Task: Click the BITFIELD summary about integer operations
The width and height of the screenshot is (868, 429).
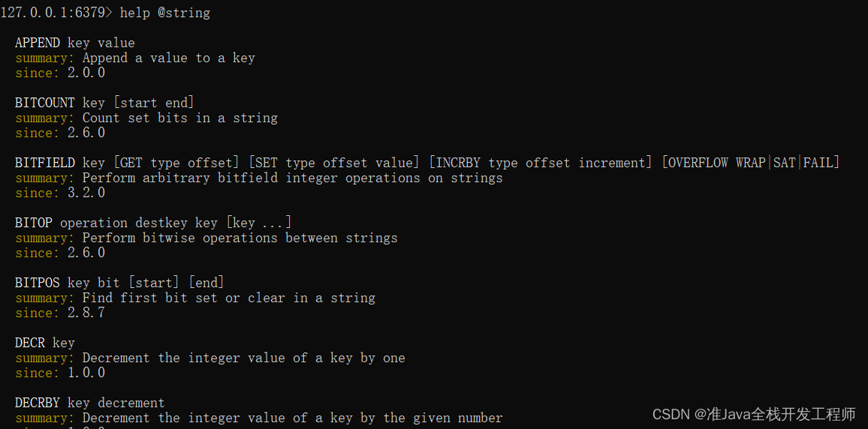Action: [x=292, y=178]
